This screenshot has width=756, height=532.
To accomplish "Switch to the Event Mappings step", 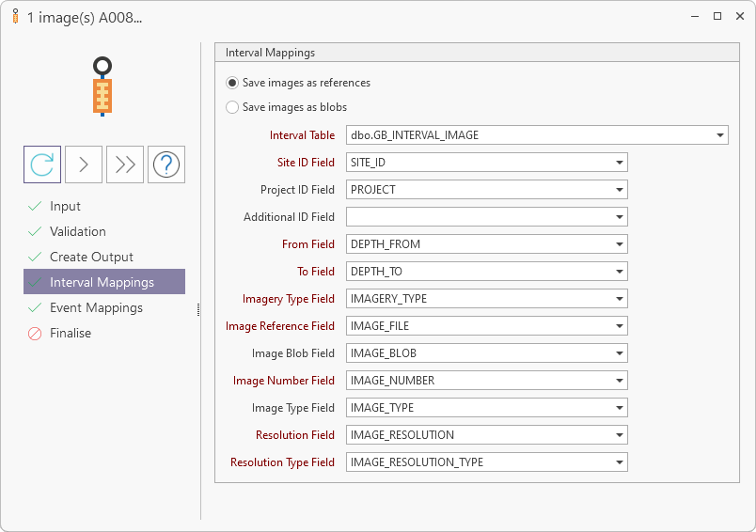I will pyautogui.click(x=96, y=308).
